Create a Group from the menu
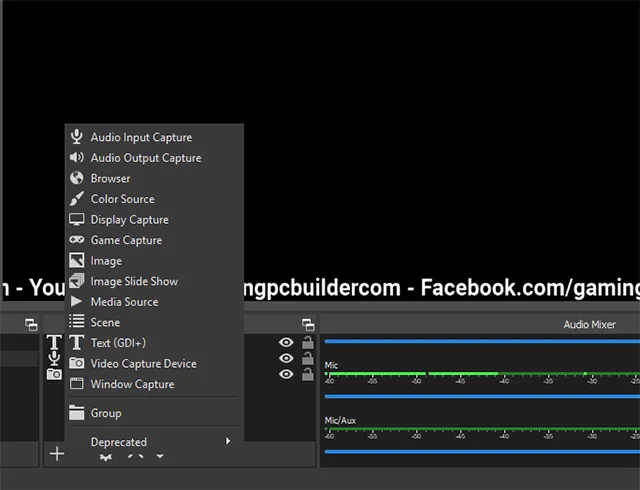The height and width of the screenshot is (490, 640). coord(154,413)
